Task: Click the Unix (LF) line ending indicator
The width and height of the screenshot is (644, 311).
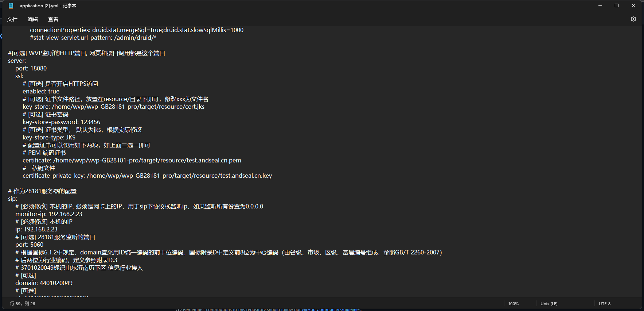Action: (x=549, y=304)
